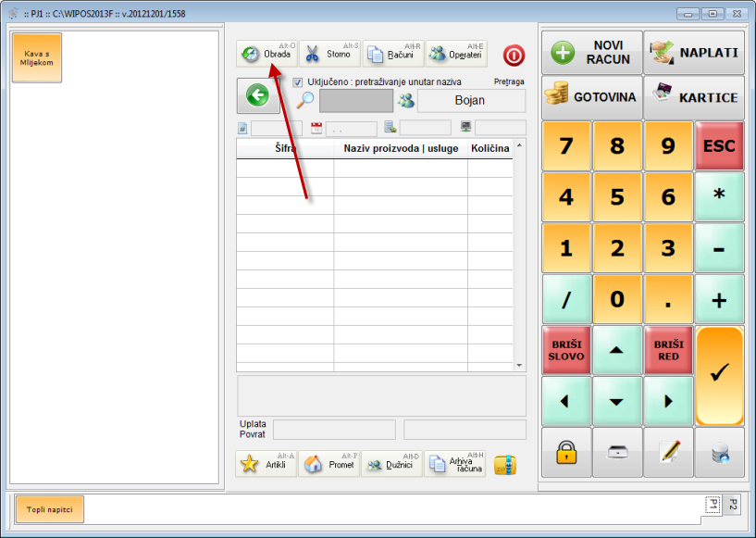
Task: Click the magnifying glass search icon
Action: [305, 101]
